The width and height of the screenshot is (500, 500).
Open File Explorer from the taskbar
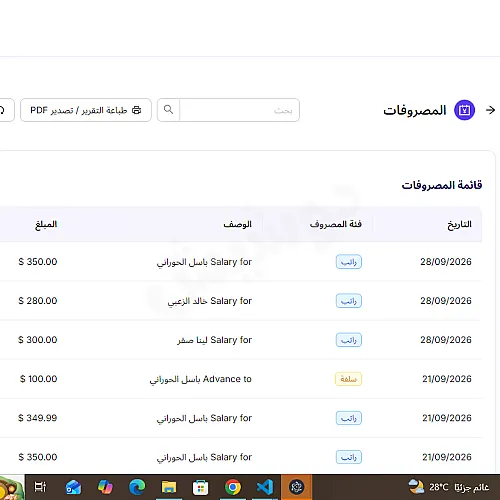point(169,487)
